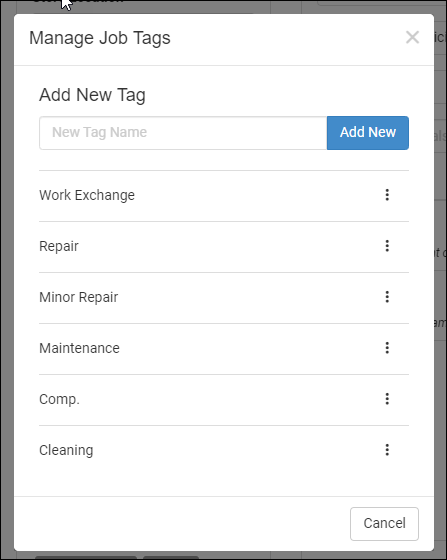Click the dimmed backdrop outside the dialog
Image resolution: width=447 pixels, height=560 pixels.
click(x=6, y=286)
